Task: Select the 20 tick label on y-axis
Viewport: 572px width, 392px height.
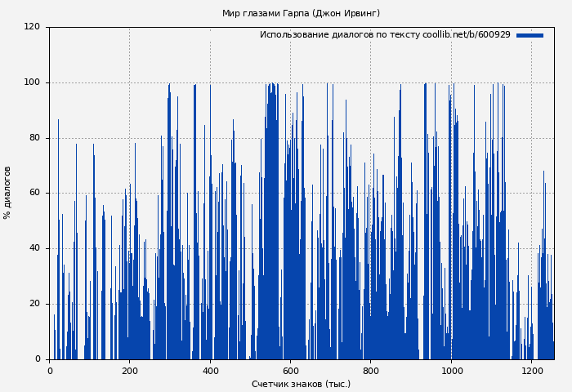Action: click(34, 304)
